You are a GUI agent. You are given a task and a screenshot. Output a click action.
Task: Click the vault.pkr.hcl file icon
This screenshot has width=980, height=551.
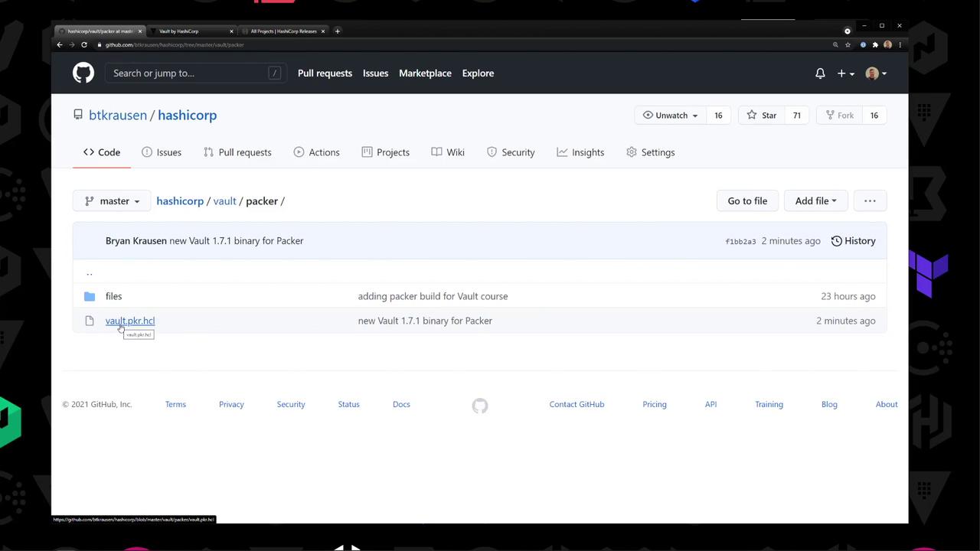click(x=90, y=321)
